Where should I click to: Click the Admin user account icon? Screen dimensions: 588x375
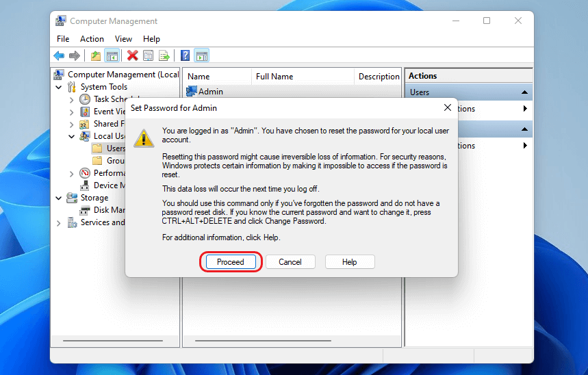192,91
